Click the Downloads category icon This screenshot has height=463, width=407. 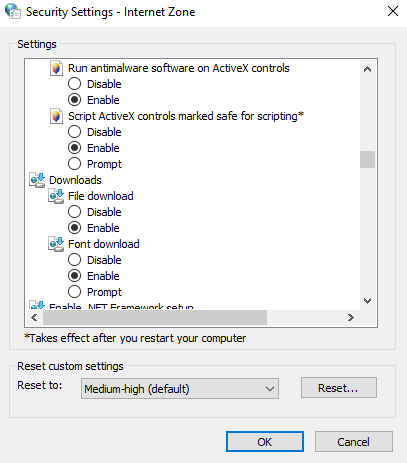[x=37, y=180]
